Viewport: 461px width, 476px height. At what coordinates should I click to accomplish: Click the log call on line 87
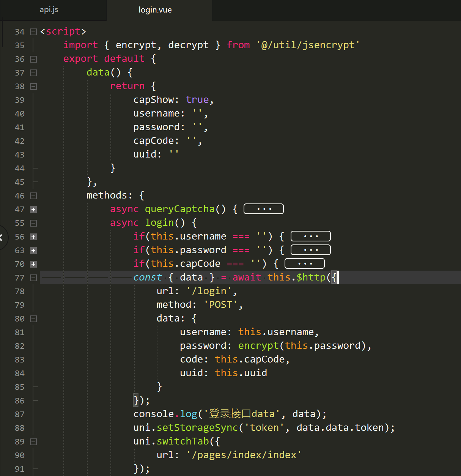[x=189, y=414]
